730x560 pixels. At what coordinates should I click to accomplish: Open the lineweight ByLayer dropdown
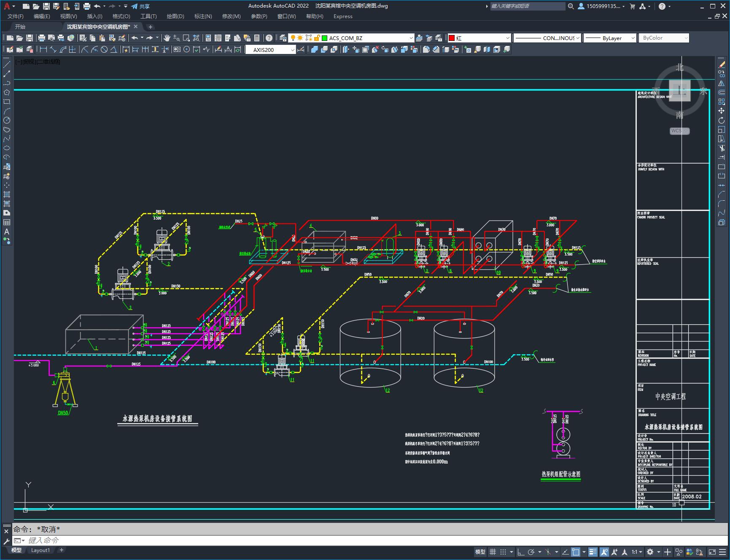coord(610,38)
